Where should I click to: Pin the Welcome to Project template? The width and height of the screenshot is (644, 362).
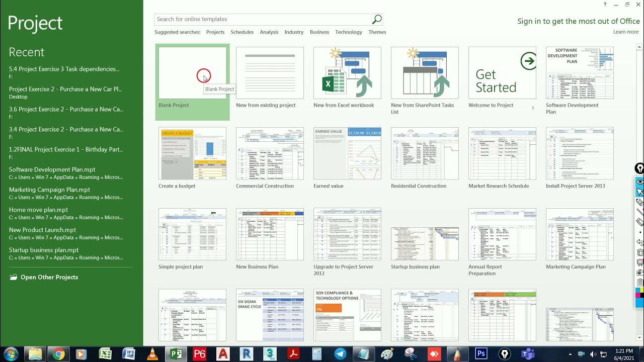pos(533,108)
